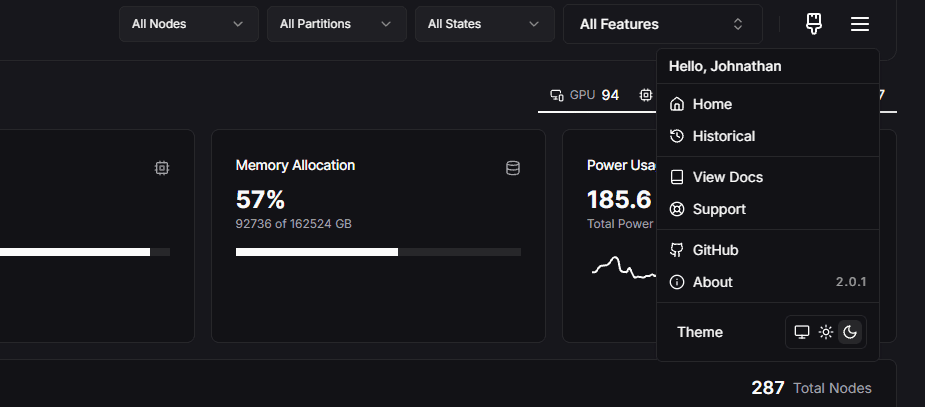Click the info icon beside About
The height and width of the screenshot is (407, 925).
pyautogui.click(x=677, y=282)
